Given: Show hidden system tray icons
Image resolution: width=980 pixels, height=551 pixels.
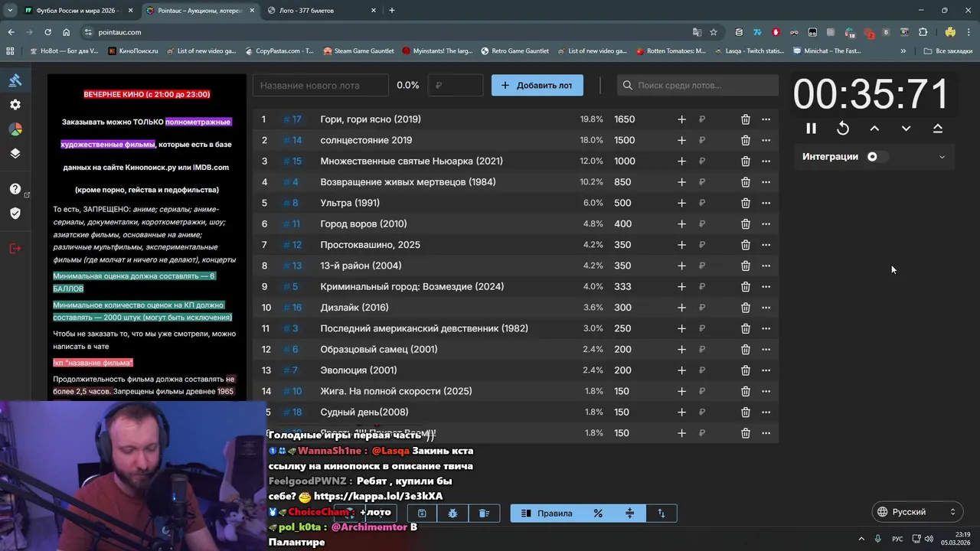Looking at the screenshot, I should (x=861, y=539).
